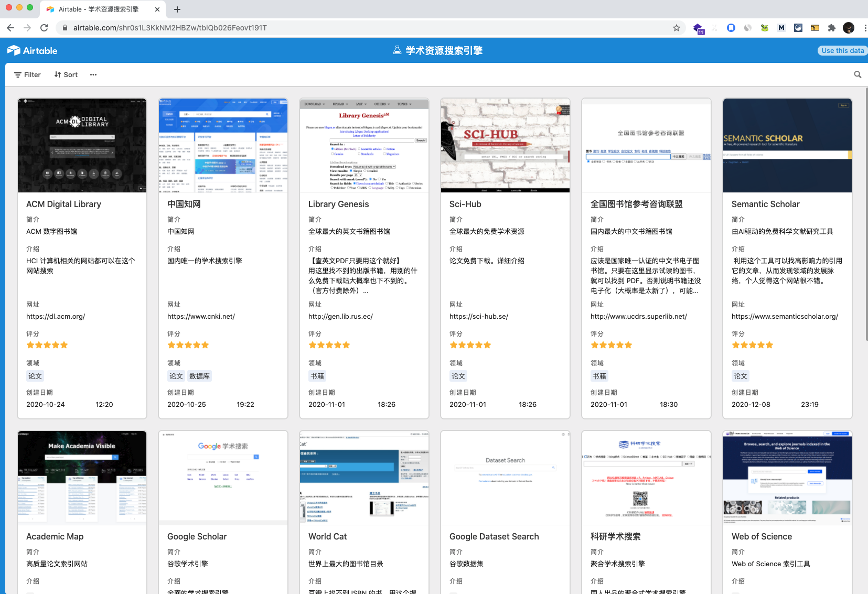
Task: Open the Filter menu
Action: [x=27, y=74]
